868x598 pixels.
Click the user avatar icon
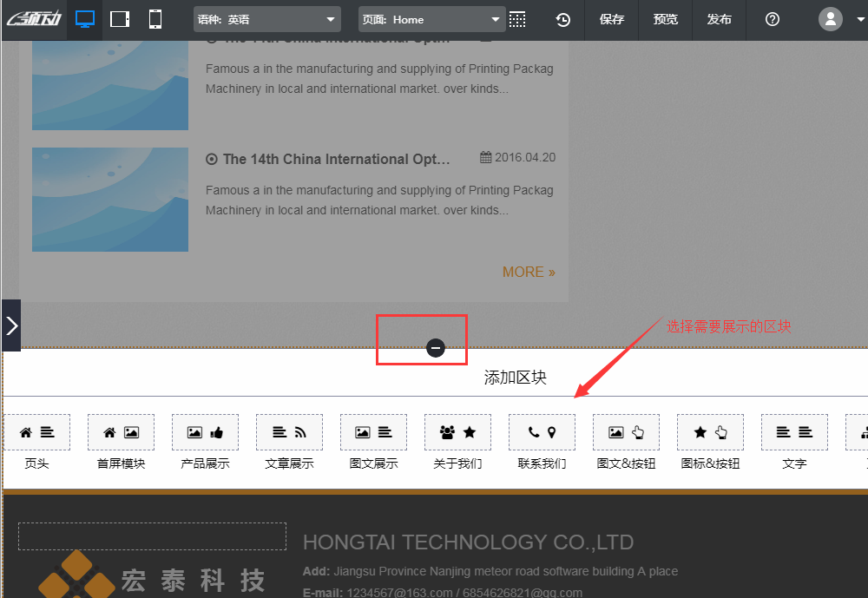[831, 19]
